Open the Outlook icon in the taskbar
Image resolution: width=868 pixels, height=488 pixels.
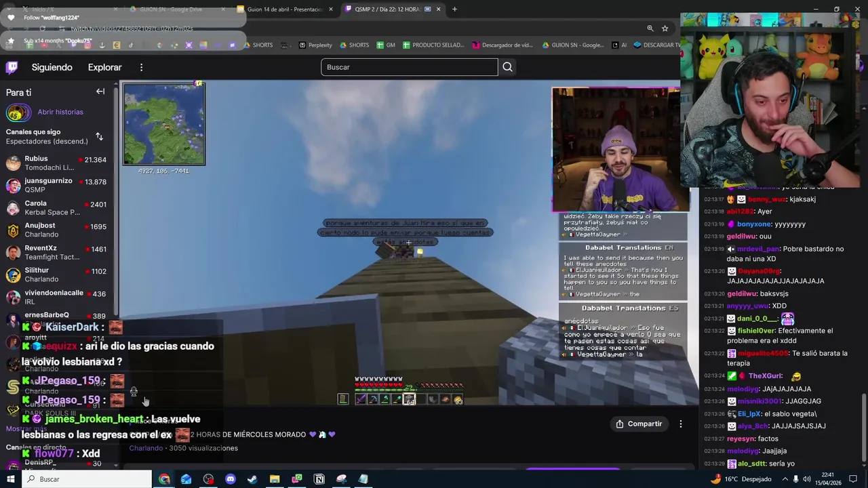186,479
